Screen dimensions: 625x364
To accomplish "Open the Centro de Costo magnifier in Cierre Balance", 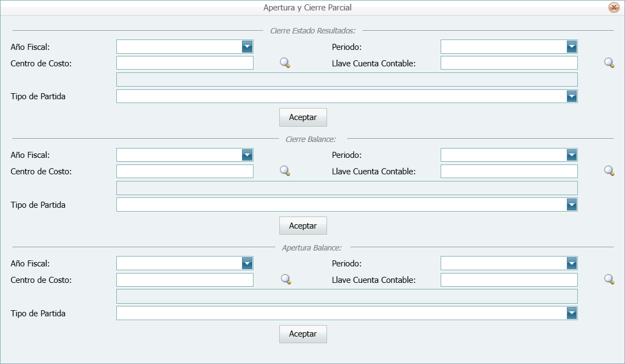I will 284,171.
